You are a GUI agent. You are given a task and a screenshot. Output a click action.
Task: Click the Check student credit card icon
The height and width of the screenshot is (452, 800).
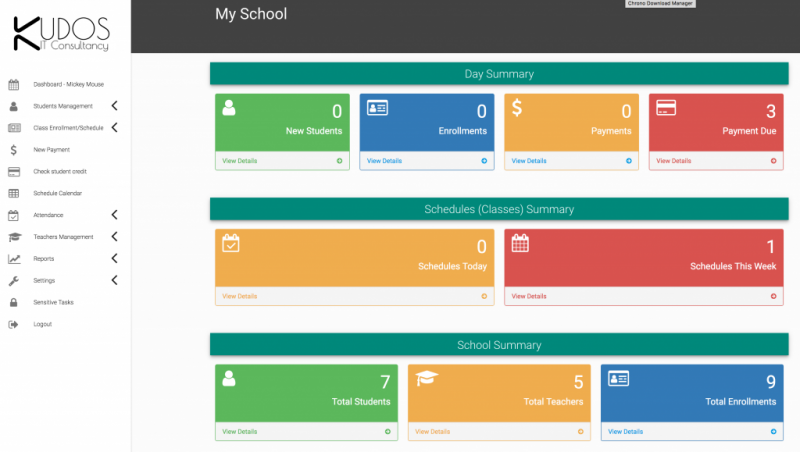click(14, 171)
